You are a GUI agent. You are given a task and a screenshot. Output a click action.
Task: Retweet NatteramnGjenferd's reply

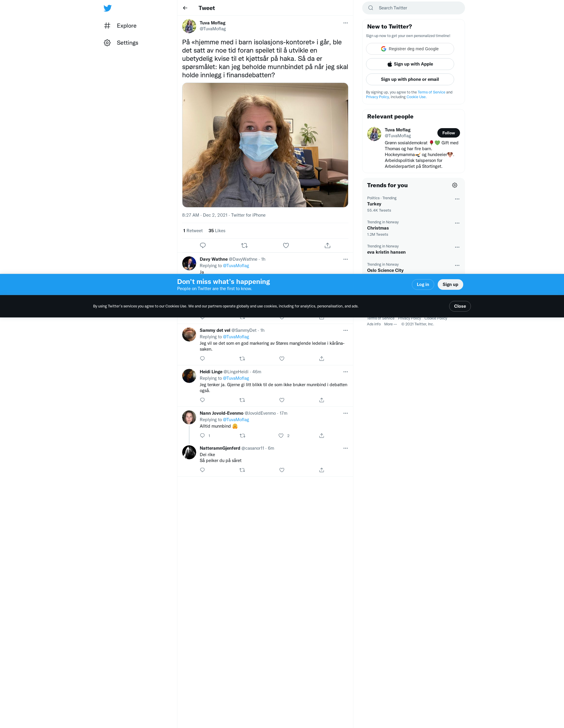coord(242,470)
